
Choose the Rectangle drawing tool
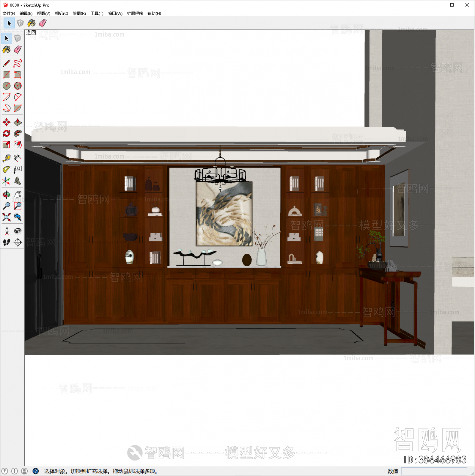7,75
